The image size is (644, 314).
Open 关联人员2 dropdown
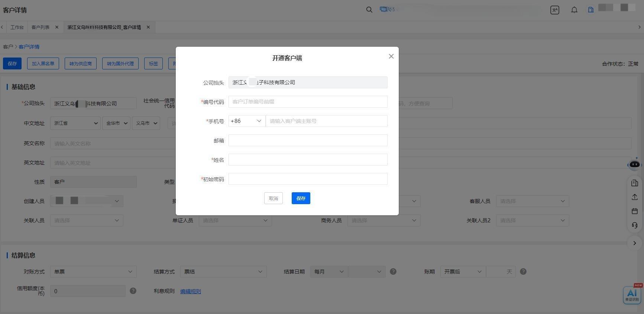tap(533, 220)
